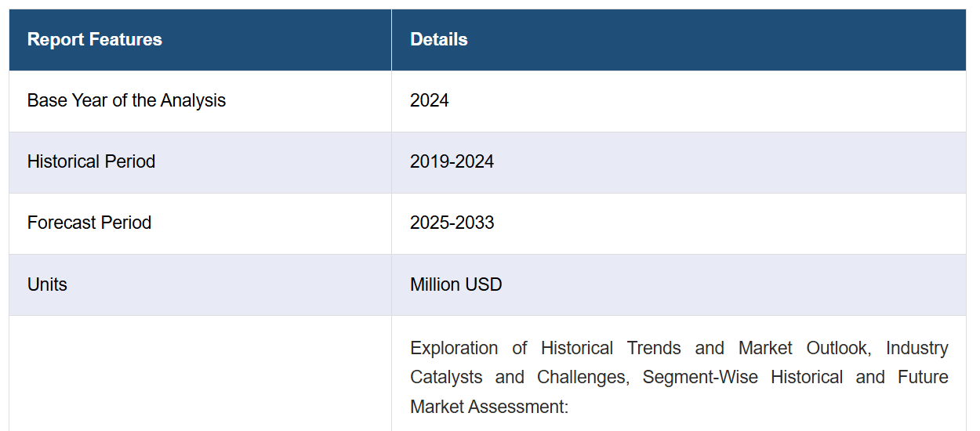Click the empty cell left of description

coord(200,373)
